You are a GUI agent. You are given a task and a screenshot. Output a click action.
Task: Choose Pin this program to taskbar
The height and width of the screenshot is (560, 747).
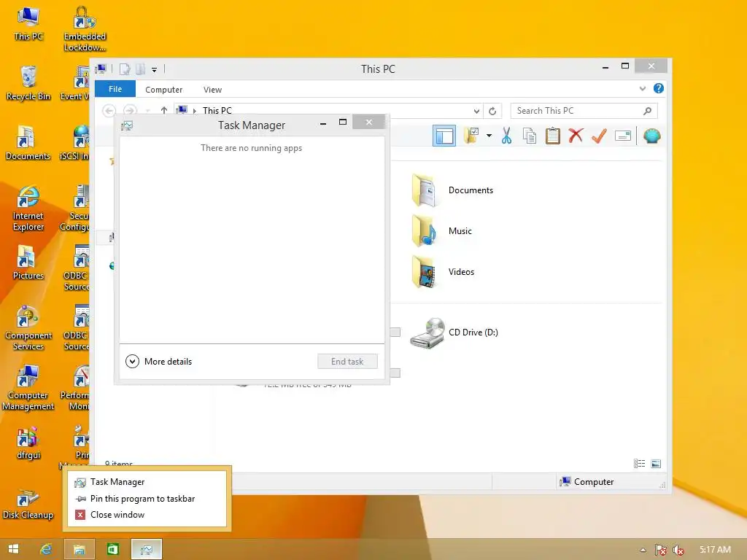[147, 499]
